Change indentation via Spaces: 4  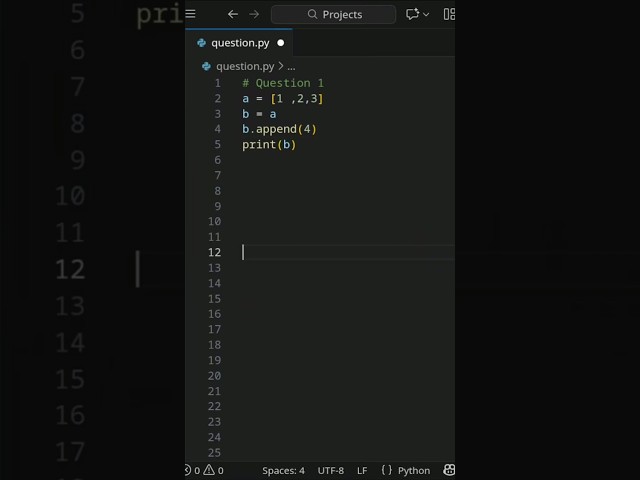pyautogui.click(x=283, y=471)
